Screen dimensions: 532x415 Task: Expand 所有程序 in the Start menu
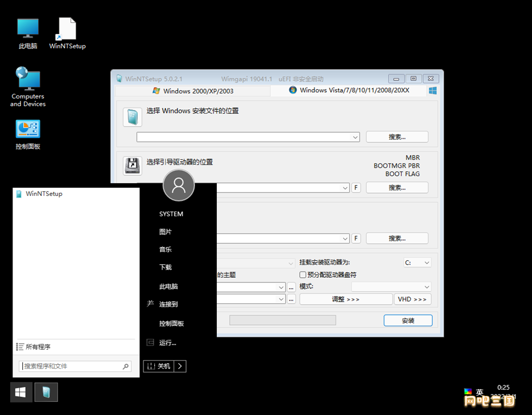point(33,347)
